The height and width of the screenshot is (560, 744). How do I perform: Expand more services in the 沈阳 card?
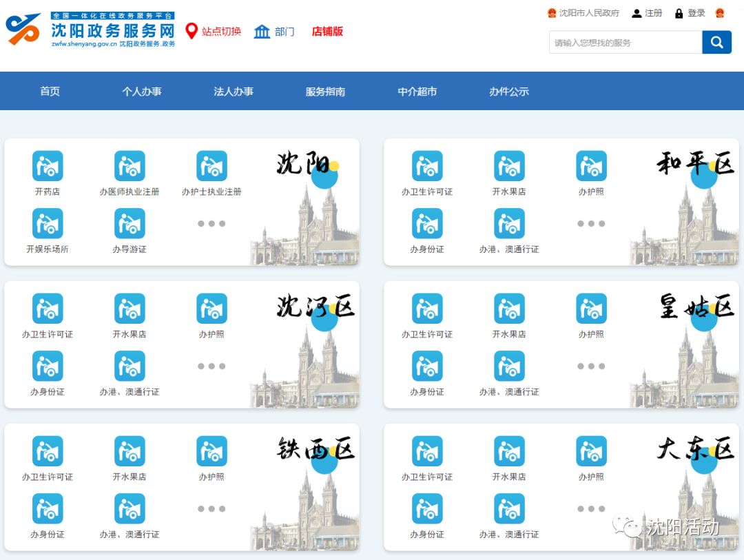tap(211, 222)
